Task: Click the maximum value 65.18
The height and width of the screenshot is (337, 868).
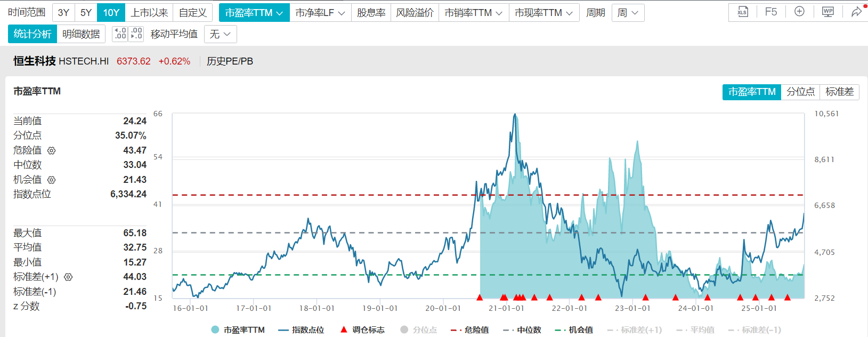Action: [135, 233]
